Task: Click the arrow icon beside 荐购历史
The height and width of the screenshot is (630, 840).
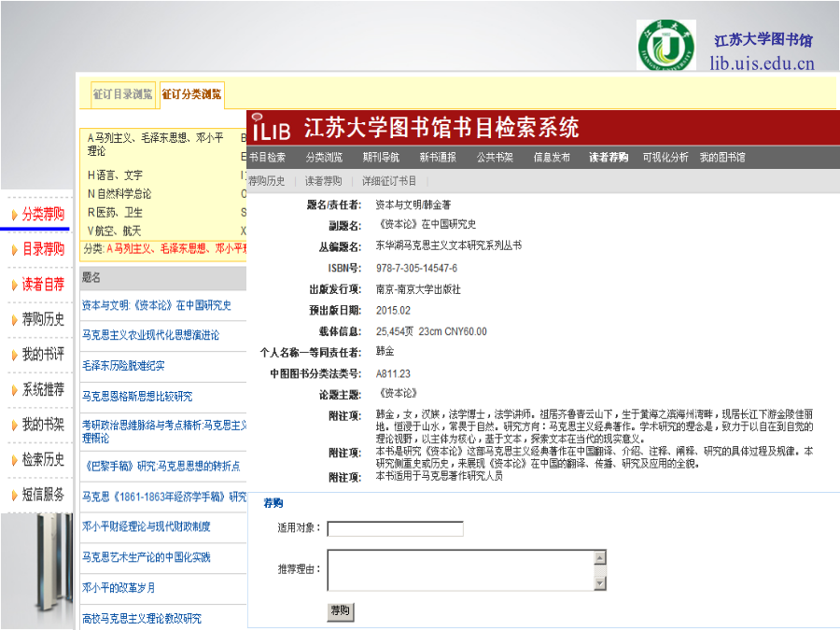Action: tap(14, 320)
